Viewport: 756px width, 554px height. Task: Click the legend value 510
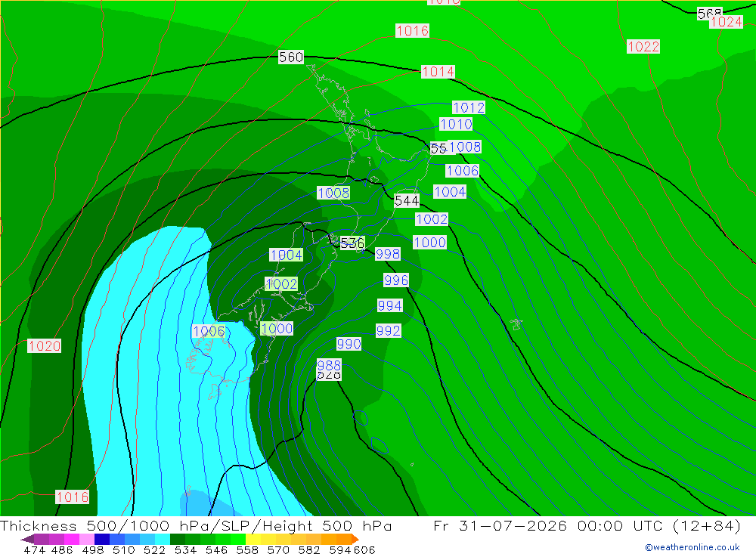(123, 549)
